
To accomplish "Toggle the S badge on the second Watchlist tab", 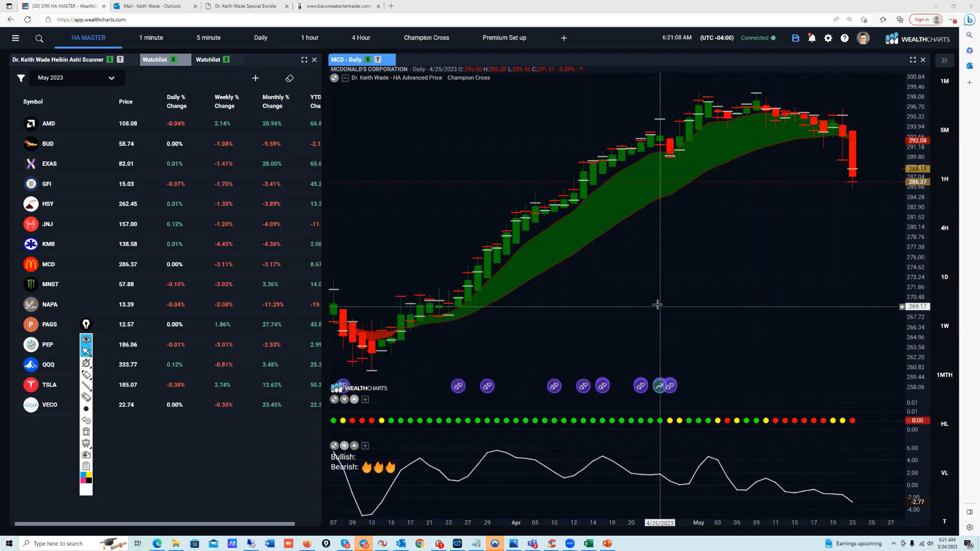I will (x=226, y=60).
